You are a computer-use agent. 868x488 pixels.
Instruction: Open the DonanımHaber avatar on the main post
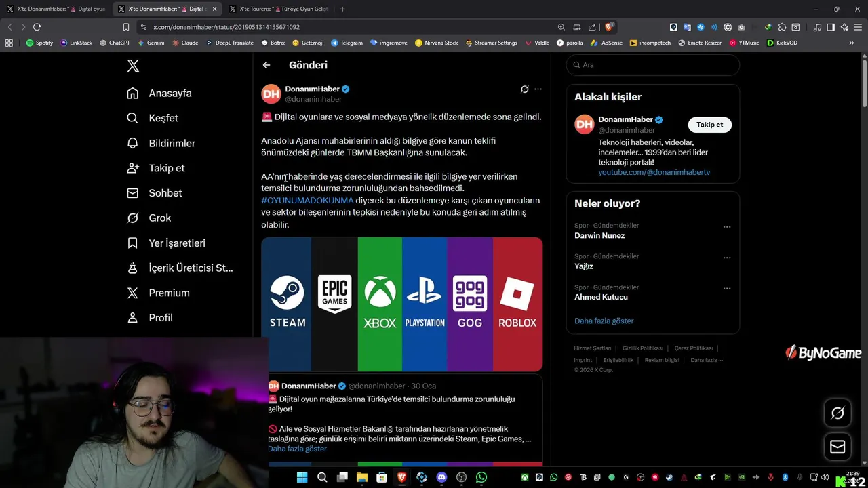(x=271, y=94)
